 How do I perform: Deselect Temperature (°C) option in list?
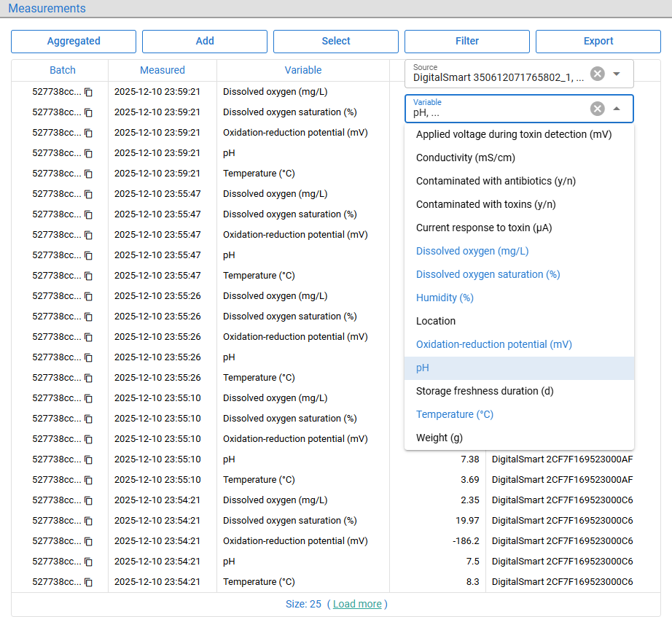click(x=519, y=415)
